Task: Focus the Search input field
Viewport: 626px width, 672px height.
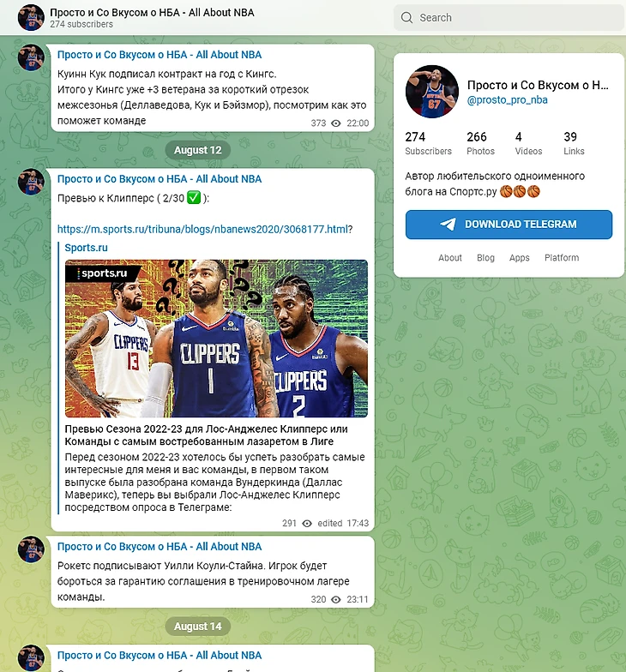Action: 509,17
